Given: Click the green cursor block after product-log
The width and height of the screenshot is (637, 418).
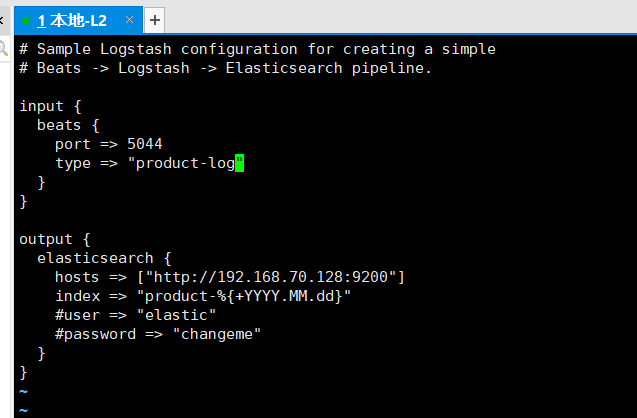Looking at the screenshot, I should 240,163.
